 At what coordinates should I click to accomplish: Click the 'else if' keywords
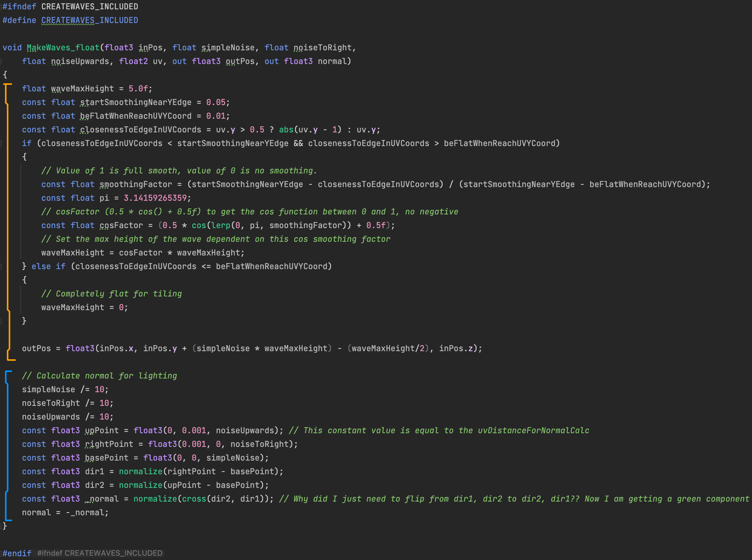tap(49, 266)
